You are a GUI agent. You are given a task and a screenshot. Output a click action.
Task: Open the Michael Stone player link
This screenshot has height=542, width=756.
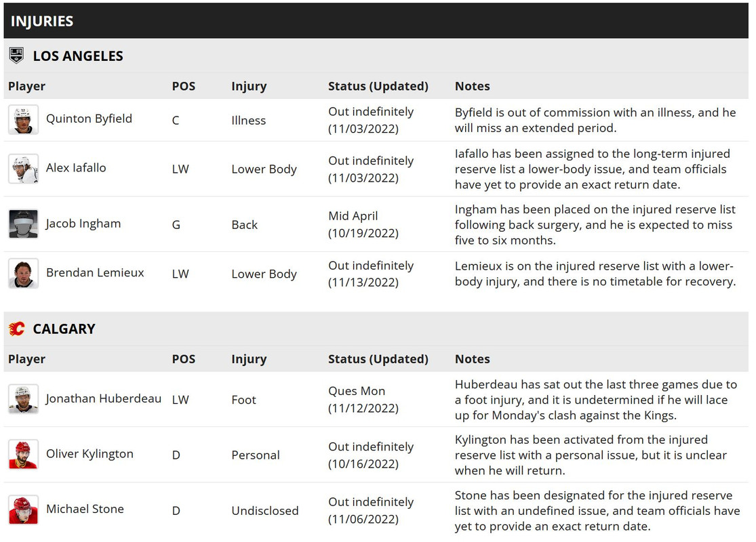pyautogui.click(x=85, y=508)
